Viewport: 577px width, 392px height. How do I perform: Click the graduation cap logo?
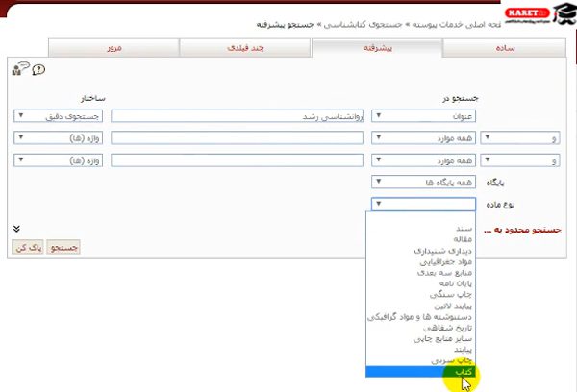pyautogui.click(x=564, y=13)
